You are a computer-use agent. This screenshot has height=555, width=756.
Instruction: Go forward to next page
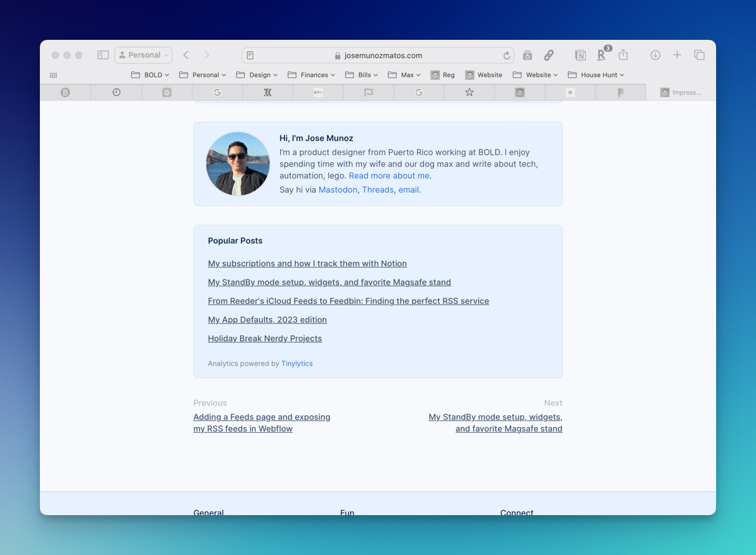tap(206, 55)
